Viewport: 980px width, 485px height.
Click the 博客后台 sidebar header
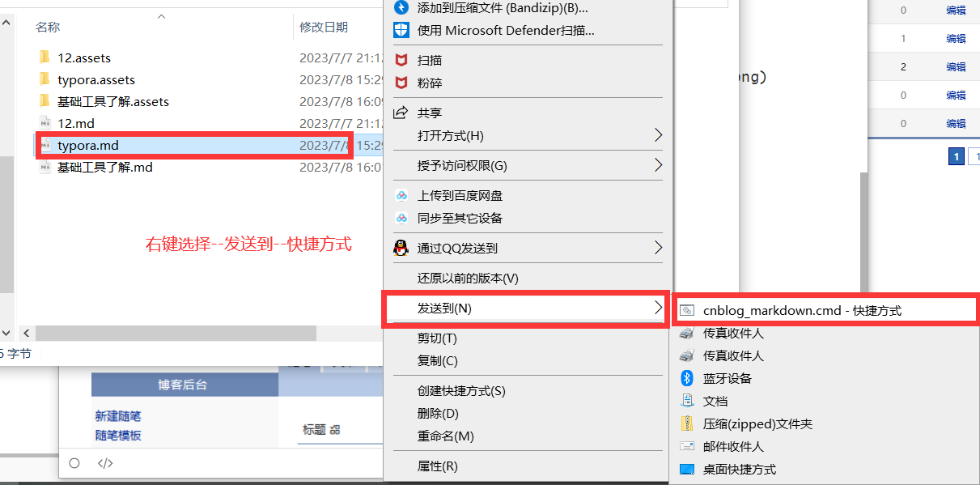(185, 385)
